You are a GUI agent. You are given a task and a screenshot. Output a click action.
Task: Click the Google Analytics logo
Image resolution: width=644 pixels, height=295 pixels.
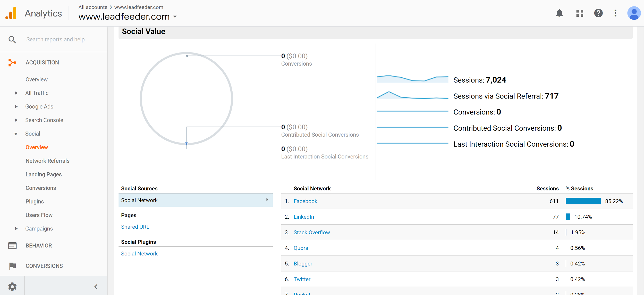coord(11,13)
